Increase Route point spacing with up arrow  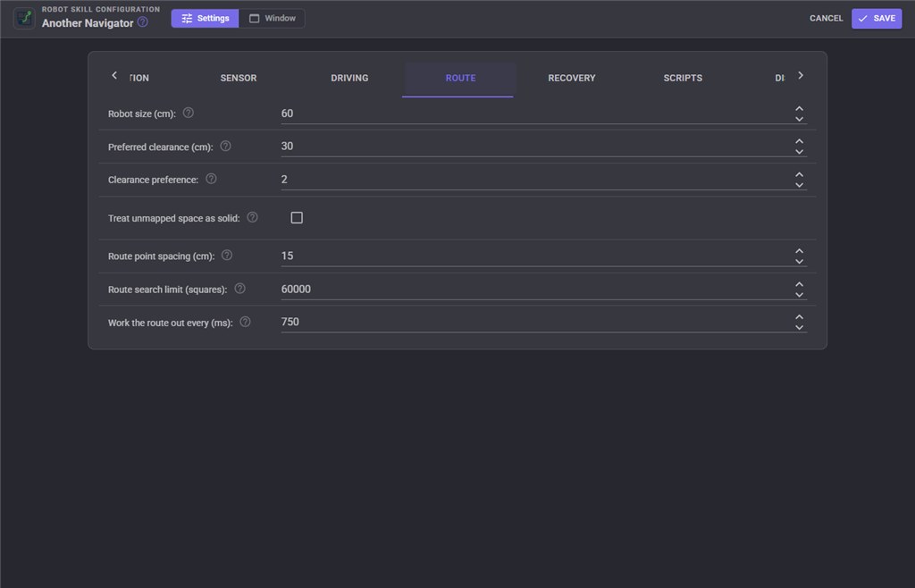click(x=800, y=251)
